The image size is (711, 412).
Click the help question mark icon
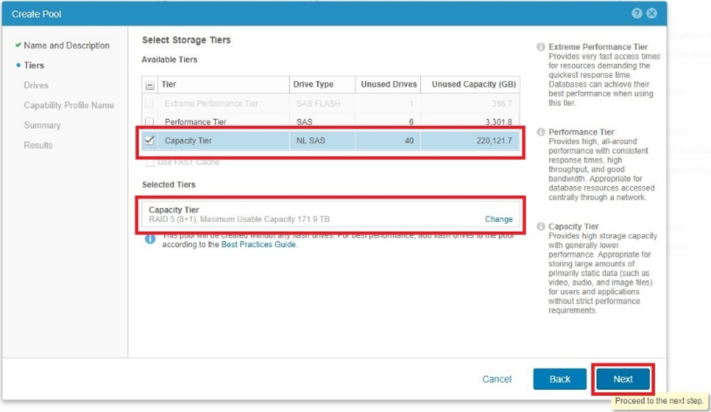tap(637, 14)
